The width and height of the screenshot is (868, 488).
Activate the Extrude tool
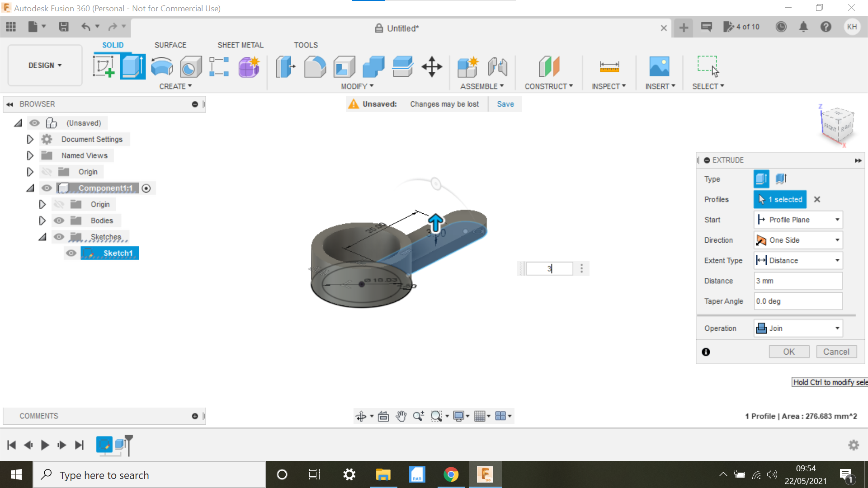(132, 66)
